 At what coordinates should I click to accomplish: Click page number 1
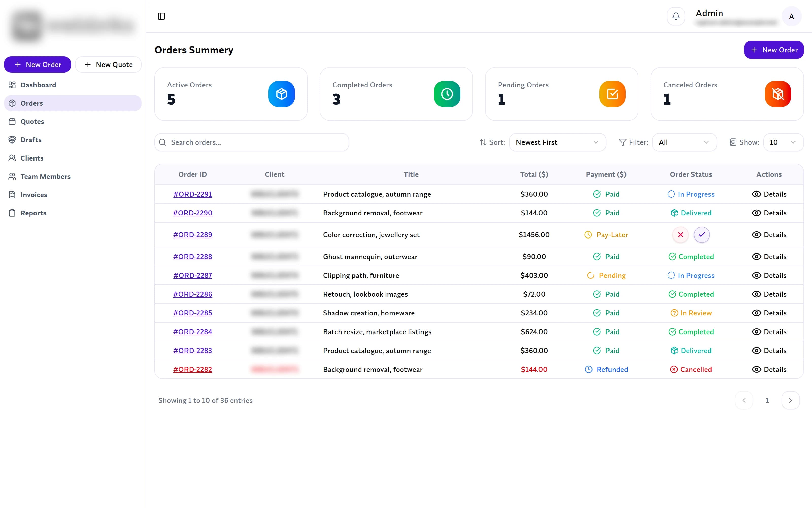(767, 400)
